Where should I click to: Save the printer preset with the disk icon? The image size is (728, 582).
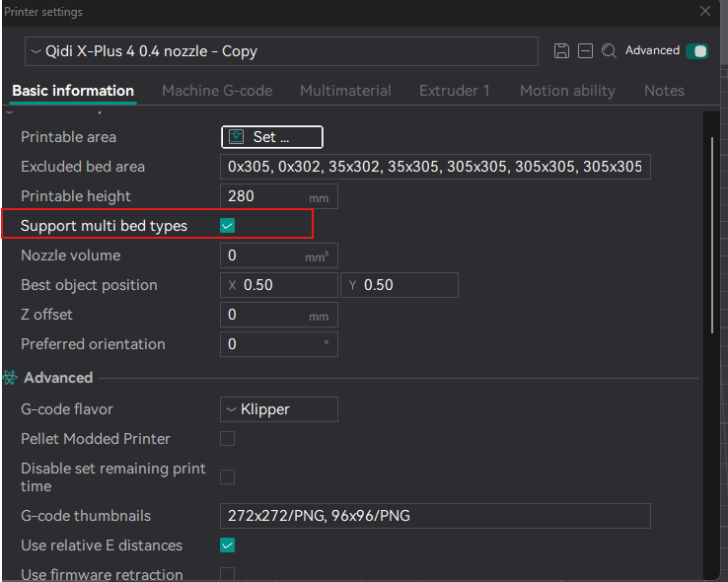pos(561,50)
